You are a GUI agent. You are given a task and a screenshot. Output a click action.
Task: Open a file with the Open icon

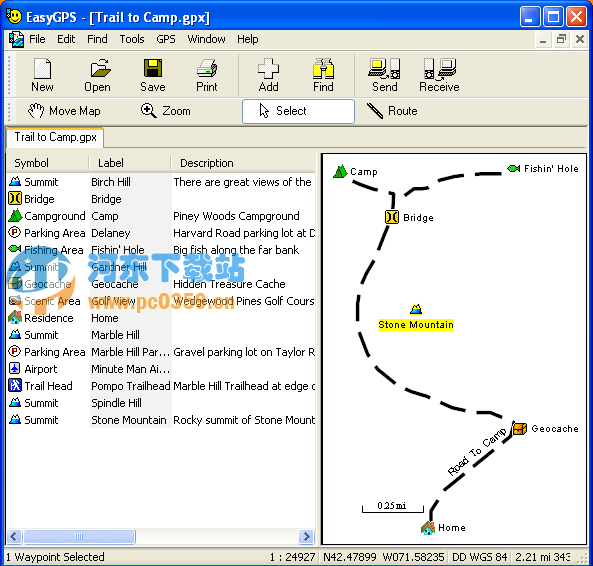pyautogui.click(x=98, y=75)
